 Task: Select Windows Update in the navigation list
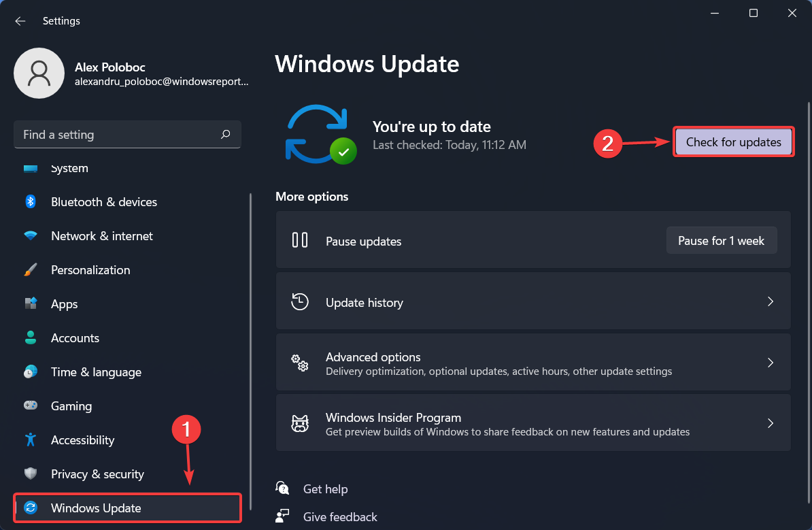tap(96, 508)
